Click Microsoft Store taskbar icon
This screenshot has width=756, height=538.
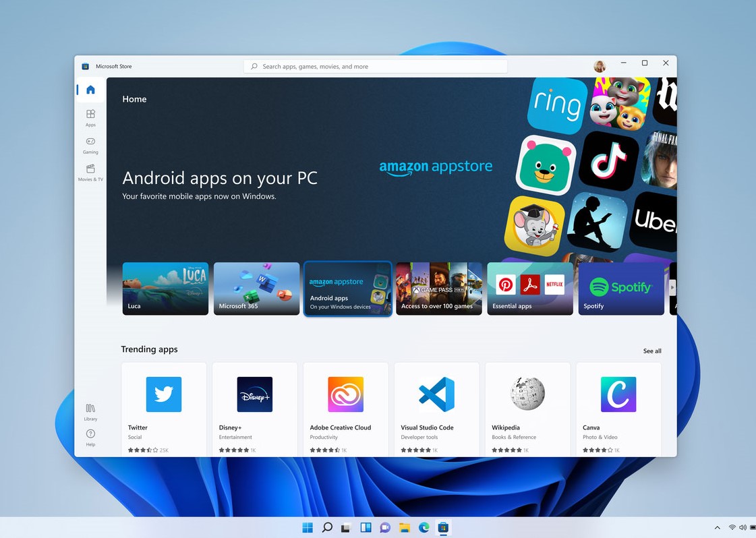tap(443, 527)
